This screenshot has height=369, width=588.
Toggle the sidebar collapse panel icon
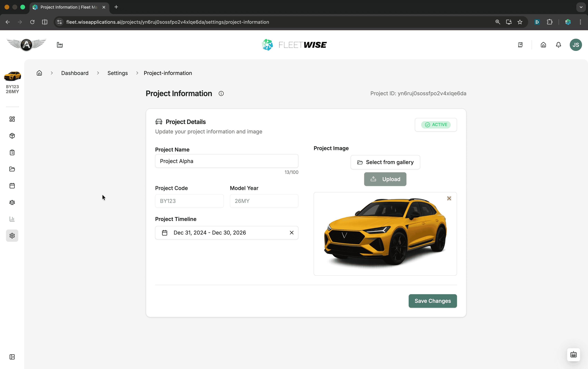pos(12,357)
